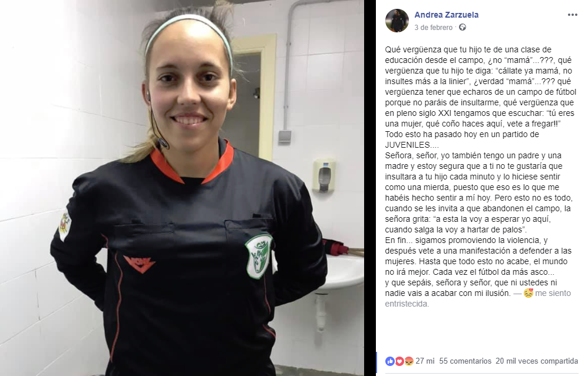Click the red heart Love reaction icon
588x376 pixels.
(x=399, y=361)
